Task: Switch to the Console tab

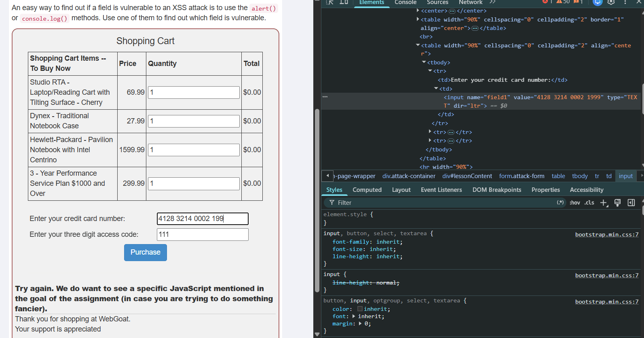Action: pyautogui.click(x=405, y=2)
